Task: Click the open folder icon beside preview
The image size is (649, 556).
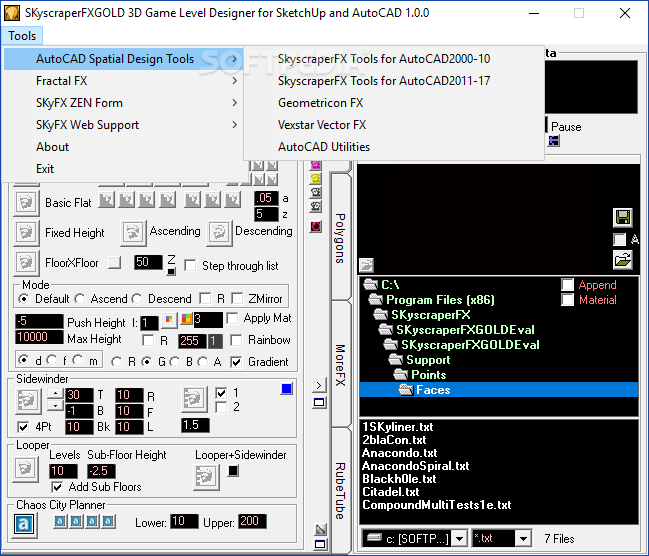Action: point(623,260)
